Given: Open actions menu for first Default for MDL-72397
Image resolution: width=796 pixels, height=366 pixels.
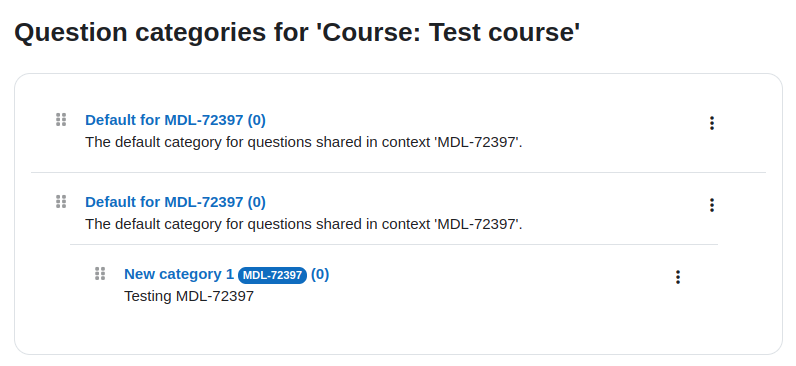Looking at the screenshot, I should coord(712,123).
